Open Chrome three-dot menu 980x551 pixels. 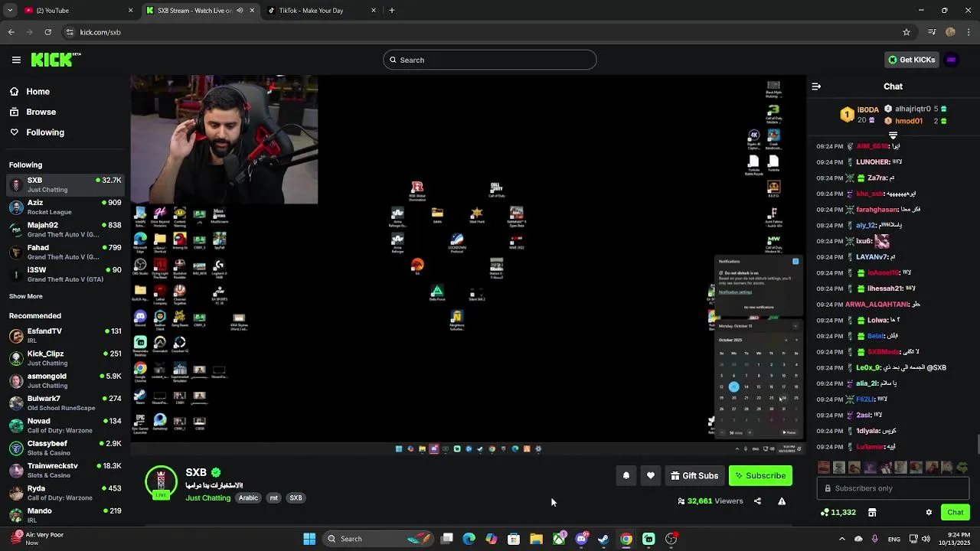click(x=969, y=32)
